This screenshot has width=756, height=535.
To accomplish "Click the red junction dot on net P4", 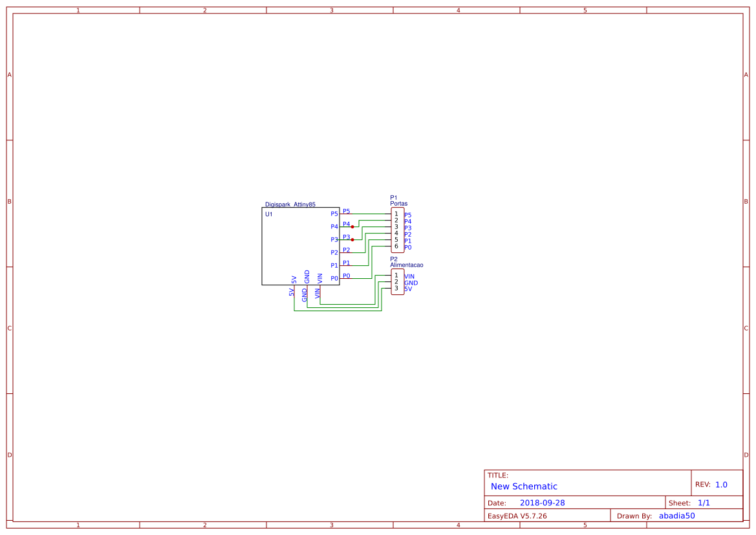I will click(x=352, y=226).
